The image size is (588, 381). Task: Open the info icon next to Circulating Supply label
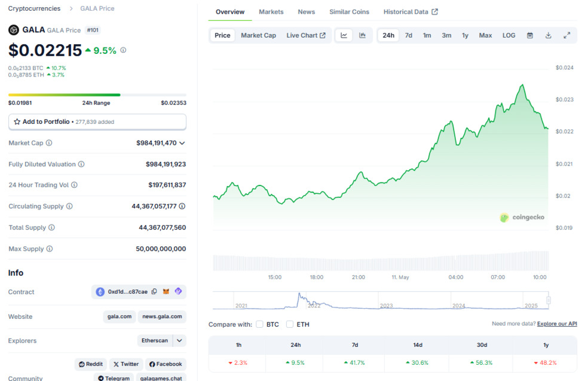tap(69, 206)
